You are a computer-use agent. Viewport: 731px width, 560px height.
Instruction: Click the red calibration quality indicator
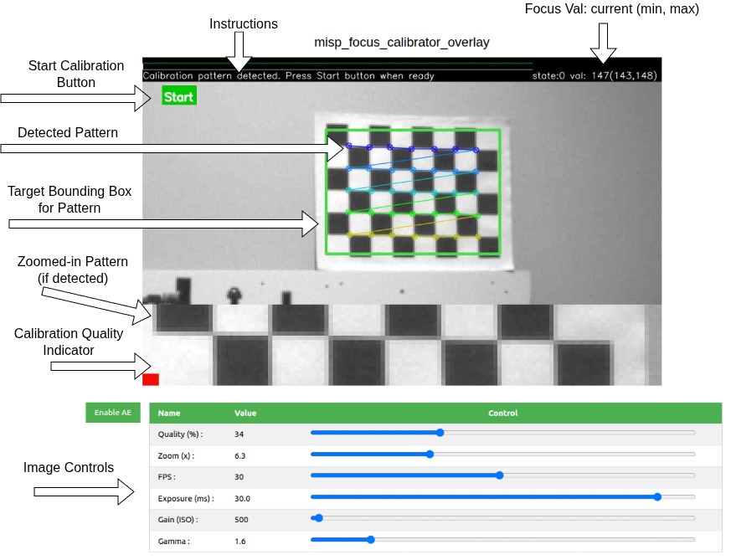152,378
